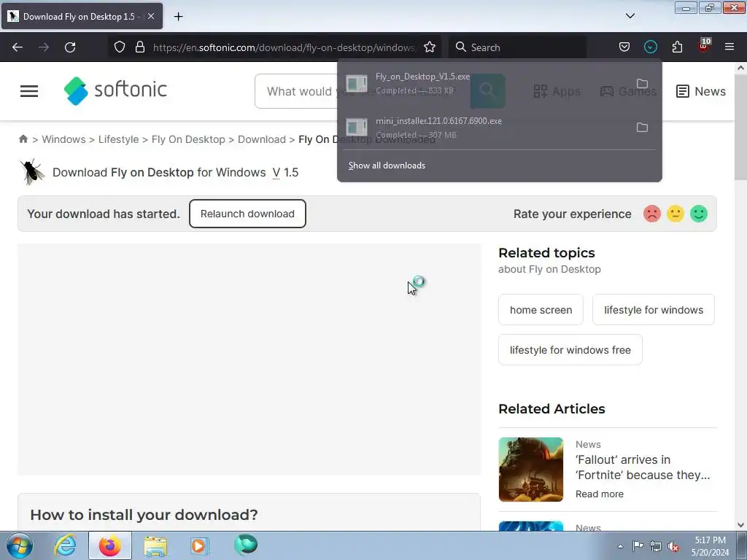The height and width of the screenshot is (560, 747).
Task: Open the Softonic hamburger menu
Action: (x=29, y=91)
